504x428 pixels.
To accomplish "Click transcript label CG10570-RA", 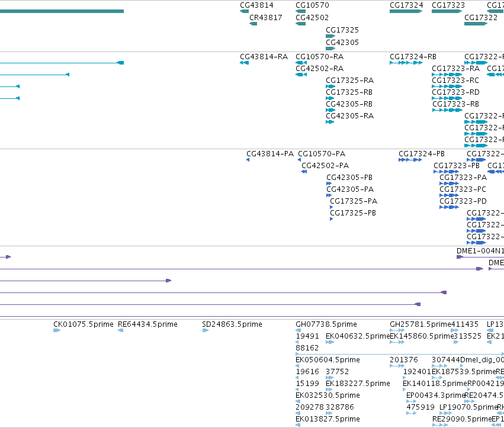I will (319, 57).
